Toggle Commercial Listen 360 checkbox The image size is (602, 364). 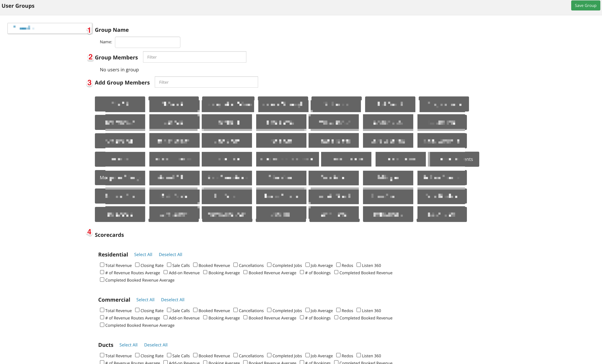[359, 310]
